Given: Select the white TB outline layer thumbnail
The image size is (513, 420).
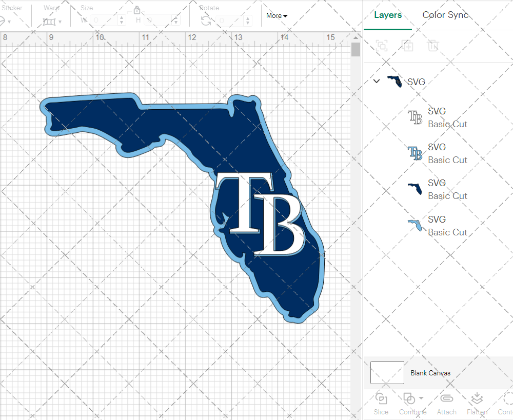Looking at the screenshot, I should click(415, 117).
